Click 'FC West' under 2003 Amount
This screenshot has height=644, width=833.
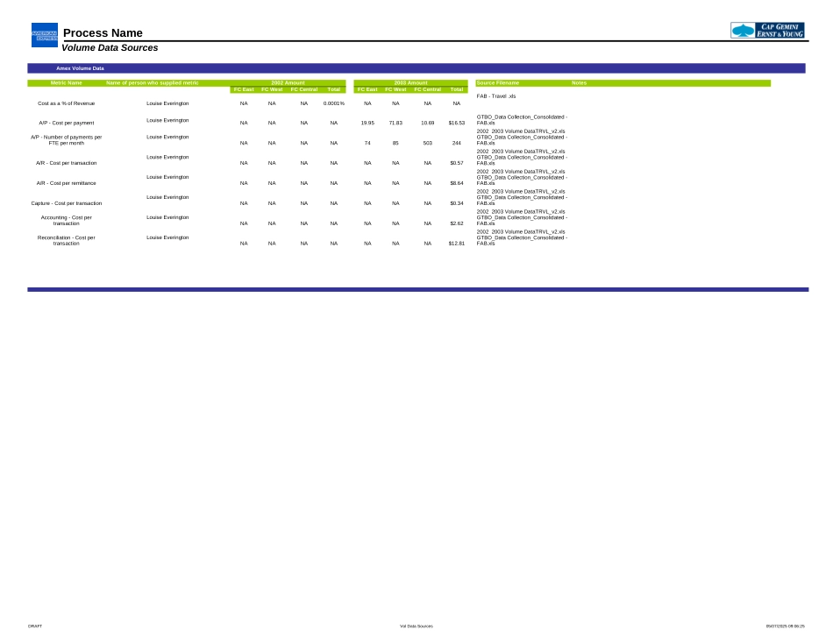395,89
